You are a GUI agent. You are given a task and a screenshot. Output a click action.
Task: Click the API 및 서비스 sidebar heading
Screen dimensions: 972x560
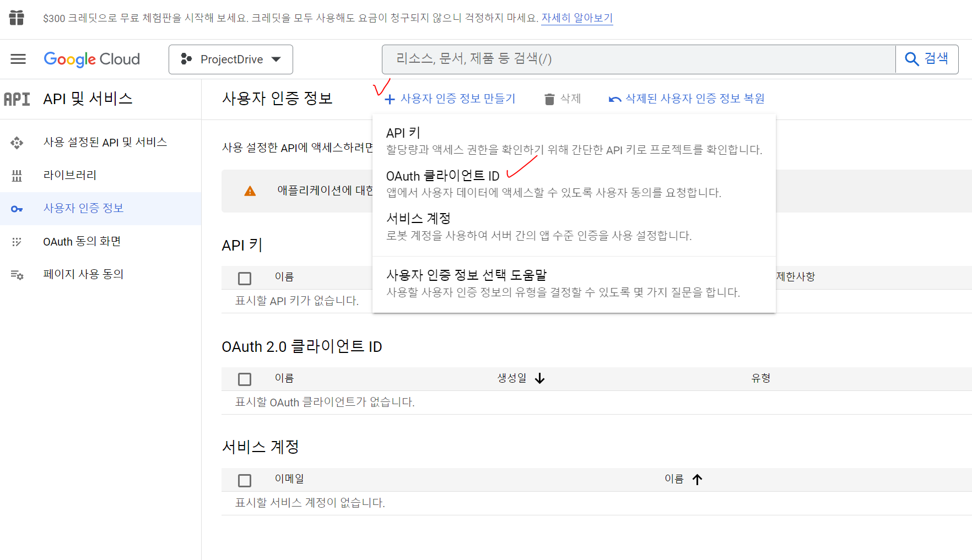[88, 99]
